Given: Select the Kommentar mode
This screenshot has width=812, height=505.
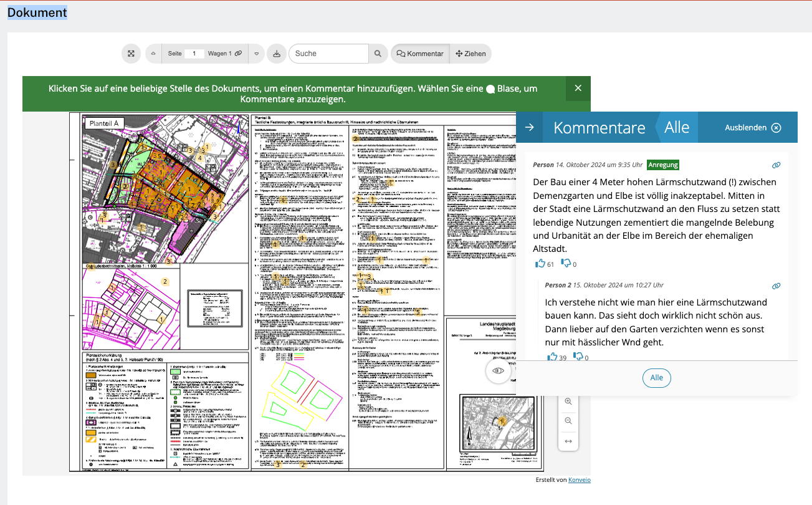Looking at the screenshot, I should pos(420,54).
